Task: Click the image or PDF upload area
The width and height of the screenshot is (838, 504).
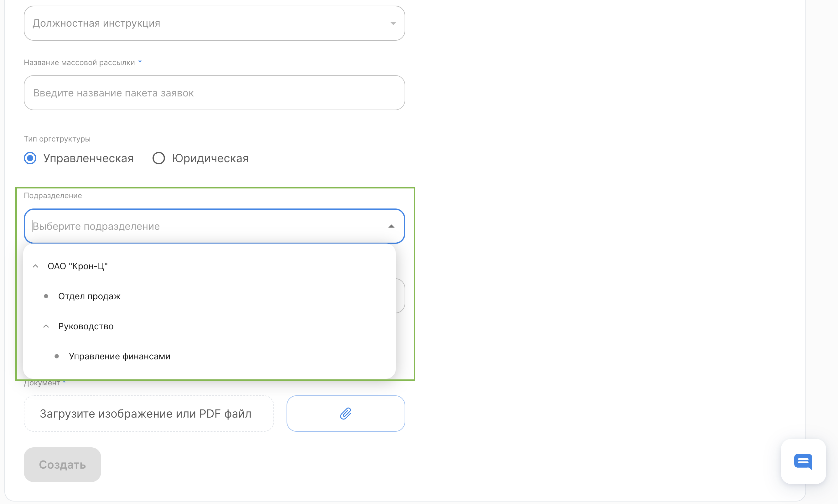Action: pyautogui.click(x=149, y=414)
